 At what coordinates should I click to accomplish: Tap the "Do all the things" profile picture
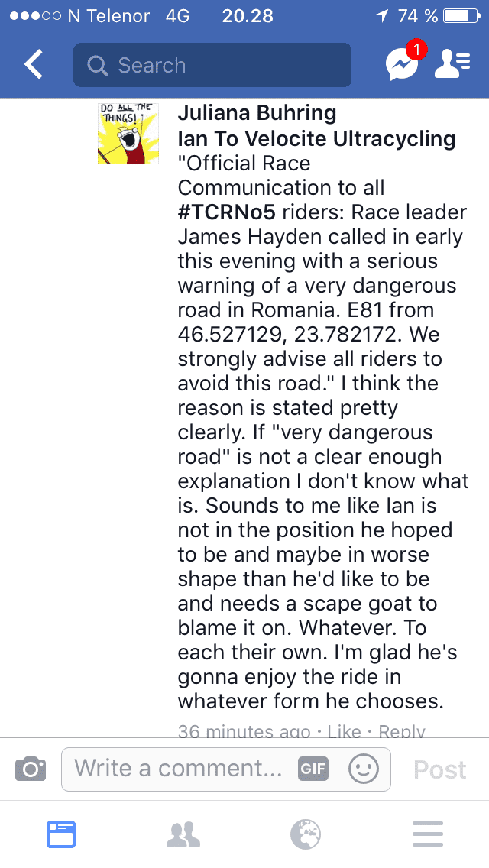coord(128,134)
